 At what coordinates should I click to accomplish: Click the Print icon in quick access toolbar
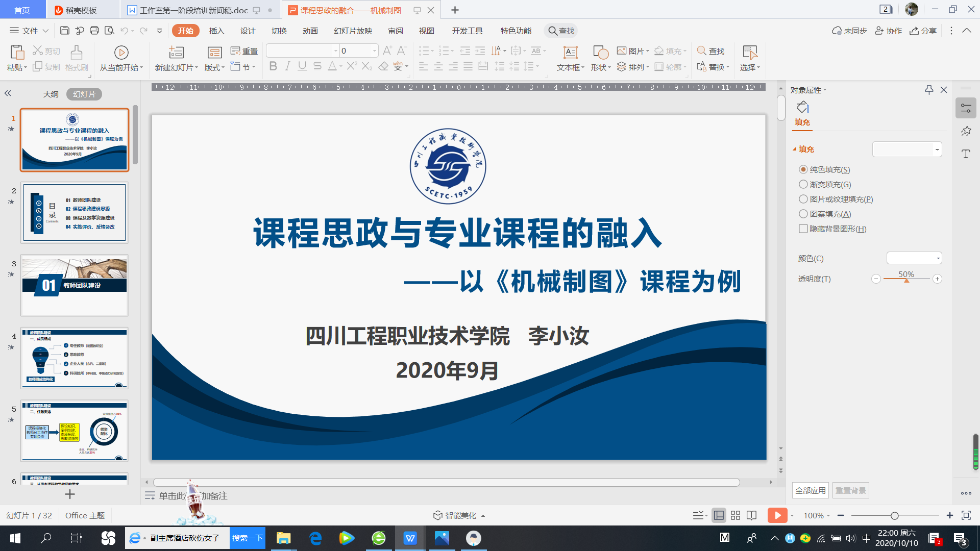(94, 31)
